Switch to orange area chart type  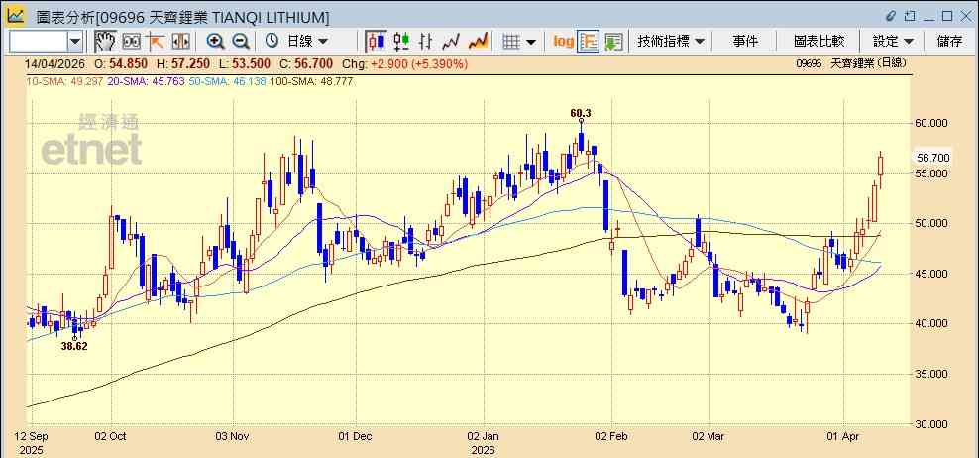(x=479, y=42)
